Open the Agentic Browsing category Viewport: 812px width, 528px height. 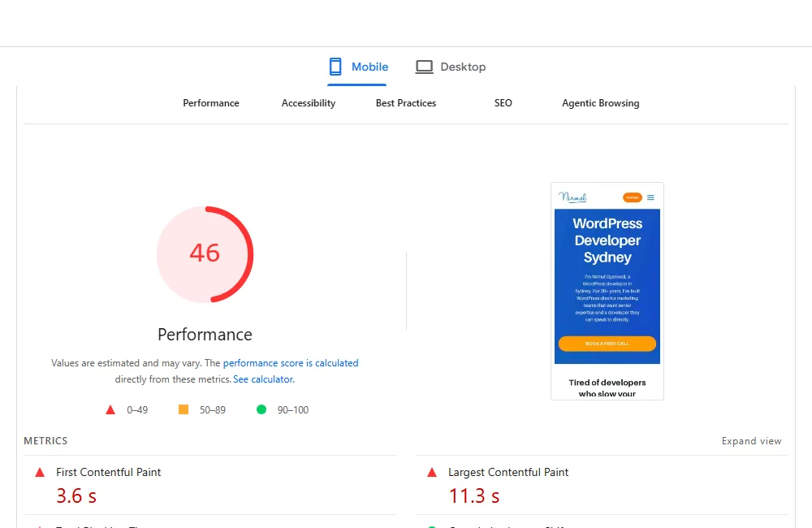click(x=601, y=103)
